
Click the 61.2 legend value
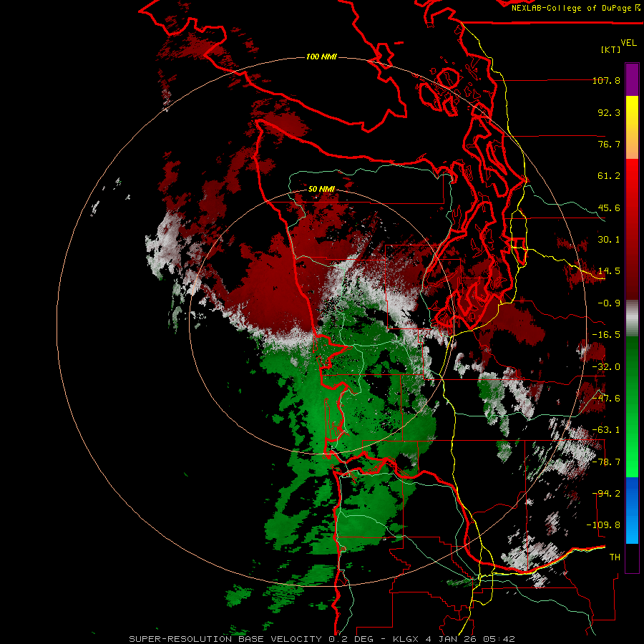609,176
